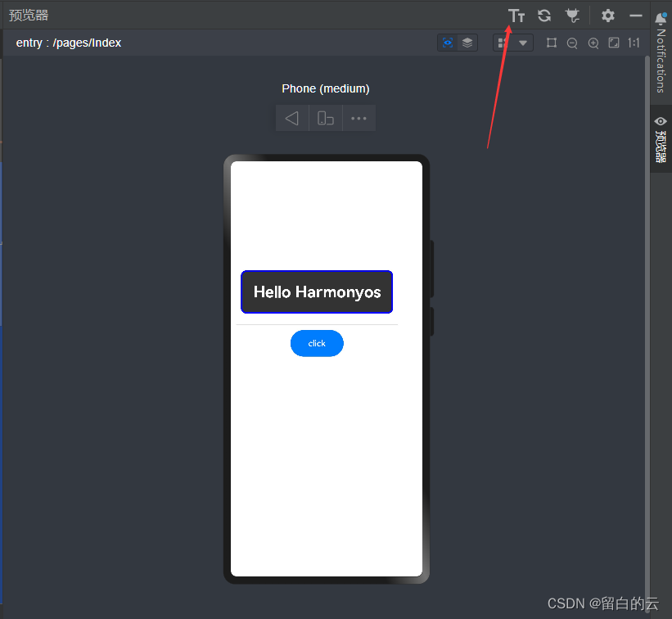The image size is (672, 619).
Task: Tap the blue click button
Action: [x=317, y=343]
